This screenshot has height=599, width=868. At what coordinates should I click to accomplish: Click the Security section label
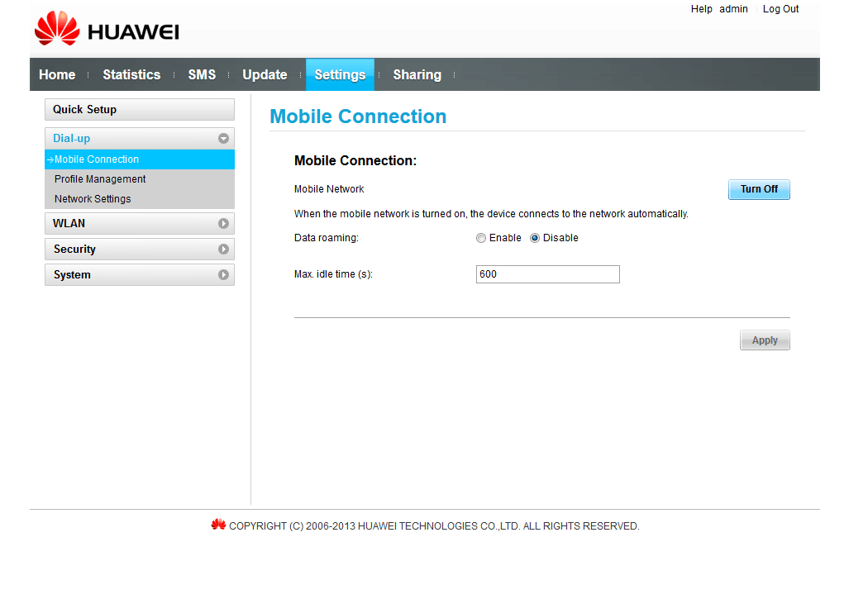(74, 250)
